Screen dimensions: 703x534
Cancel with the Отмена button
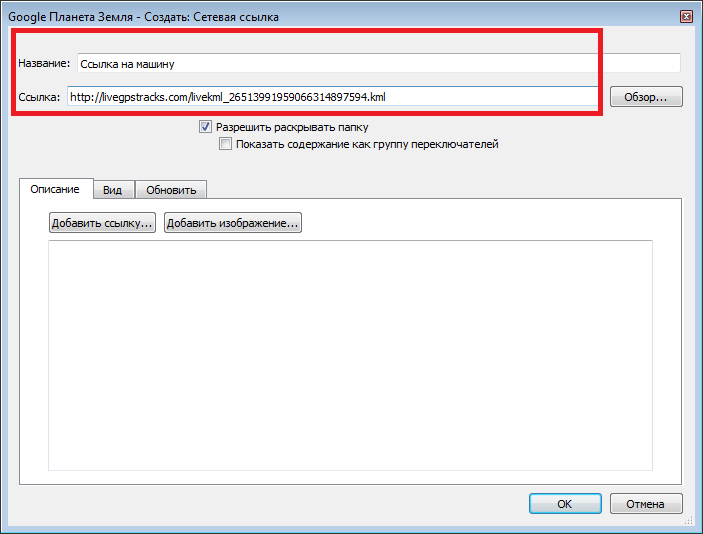pos(645,504)
